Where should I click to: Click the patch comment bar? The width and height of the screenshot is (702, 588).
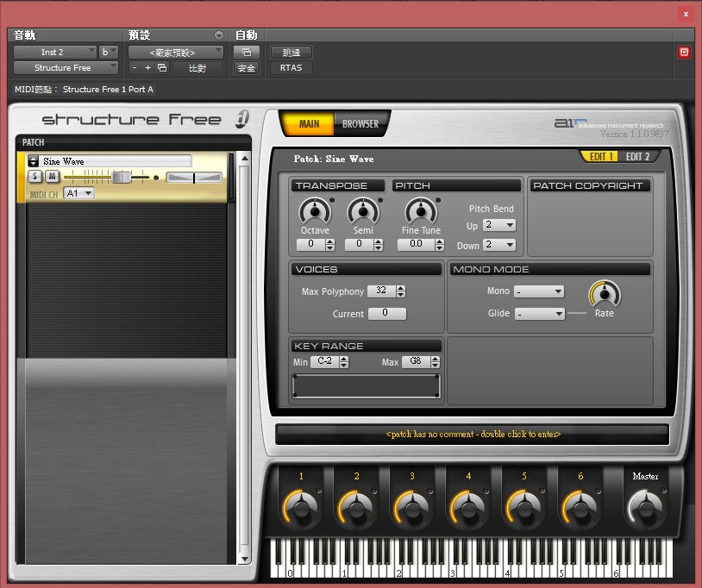(x=473, y=434)
